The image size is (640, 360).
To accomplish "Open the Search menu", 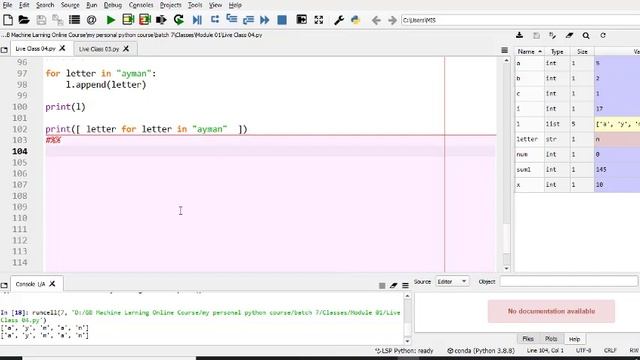I will (x=45, y=5).
